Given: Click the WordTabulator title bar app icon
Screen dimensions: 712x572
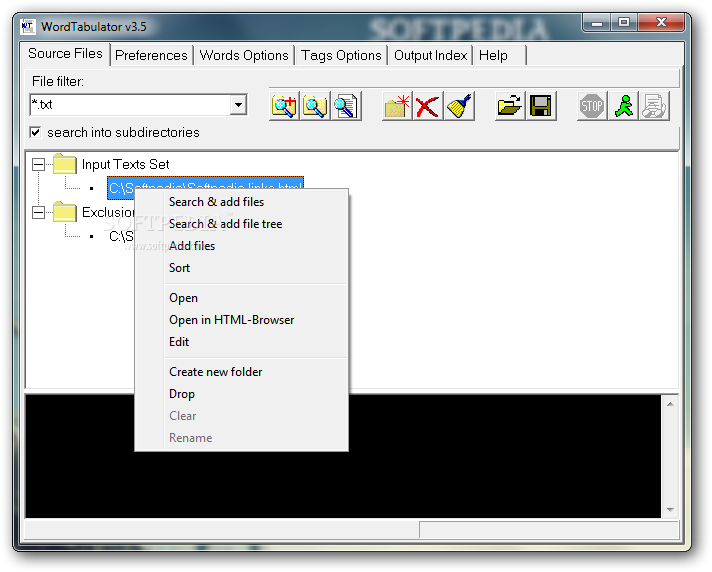Looking at the screenshot, I should (27, 27).
